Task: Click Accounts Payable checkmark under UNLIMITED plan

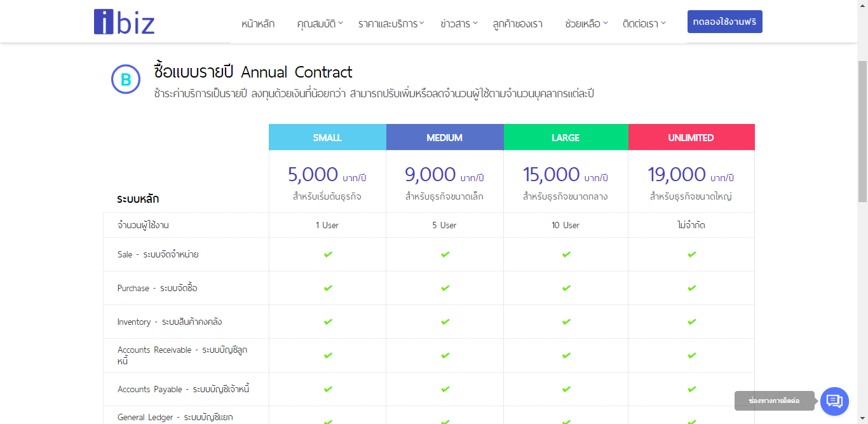Action: pos(691,389)
